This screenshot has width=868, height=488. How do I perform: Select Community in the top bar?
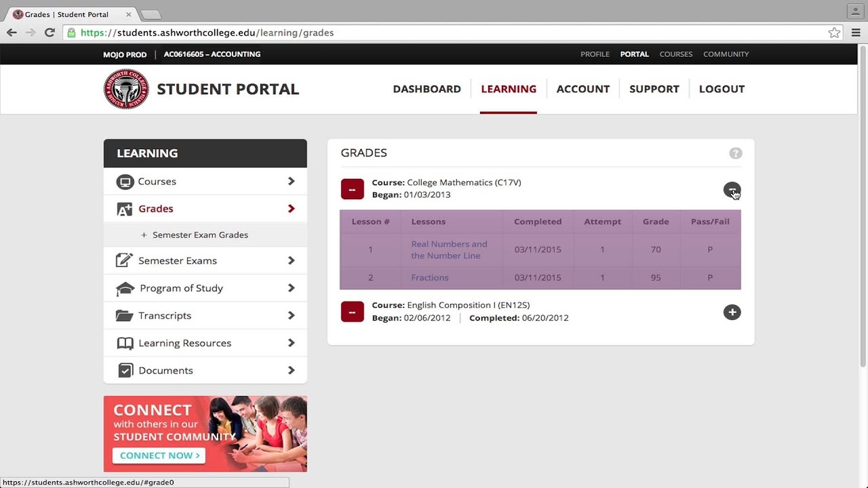click(726, 54)
